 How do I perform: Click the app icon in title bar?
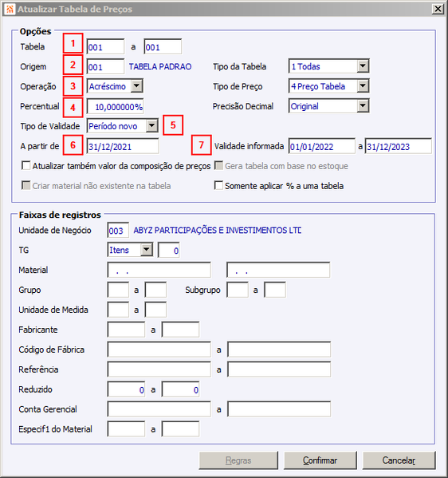click(10, 9)
